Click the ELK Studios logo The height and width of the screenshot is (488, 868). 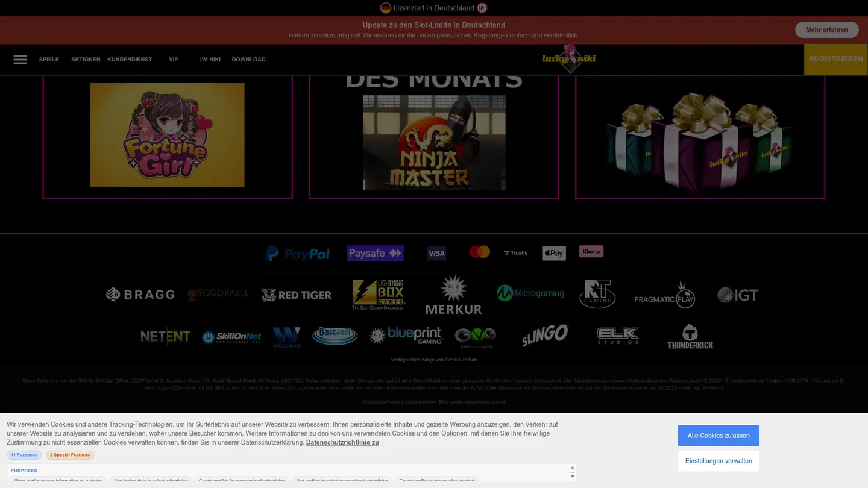(x=618, y=336)
